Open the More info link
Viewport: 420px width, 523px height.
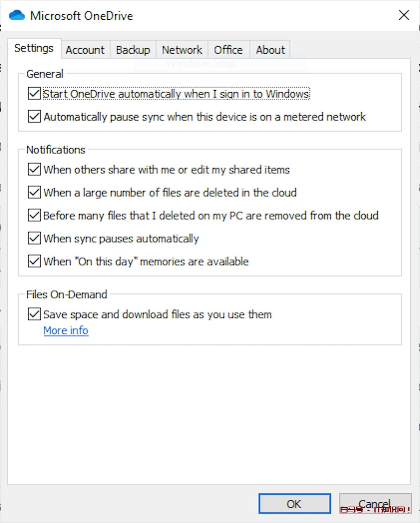[66, 330]
